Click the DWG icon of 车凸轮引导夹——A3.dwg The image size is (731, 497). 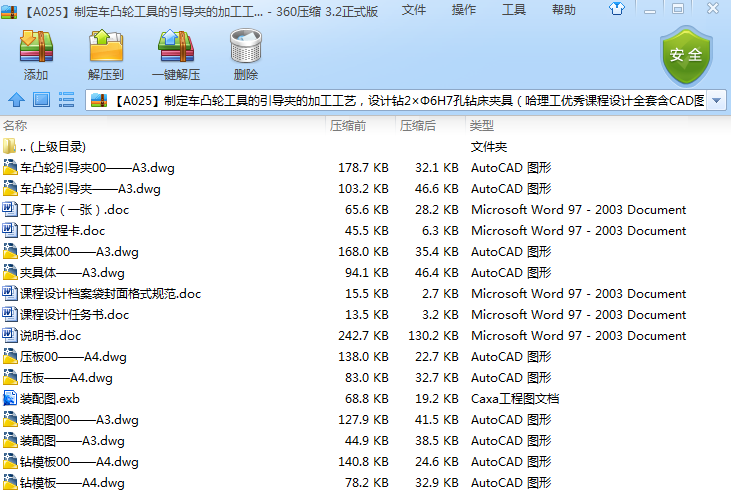(10, 188)
